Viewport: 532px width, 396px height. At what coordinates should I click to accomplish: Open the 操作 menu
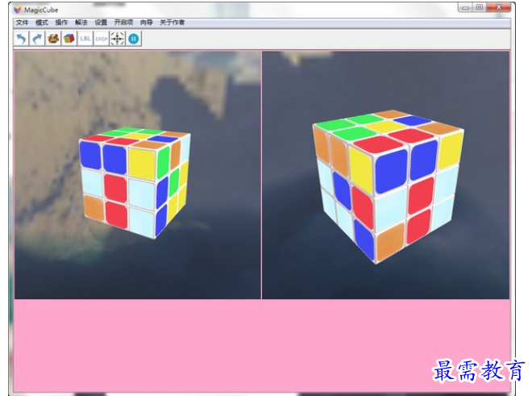[x=61, y=23]
